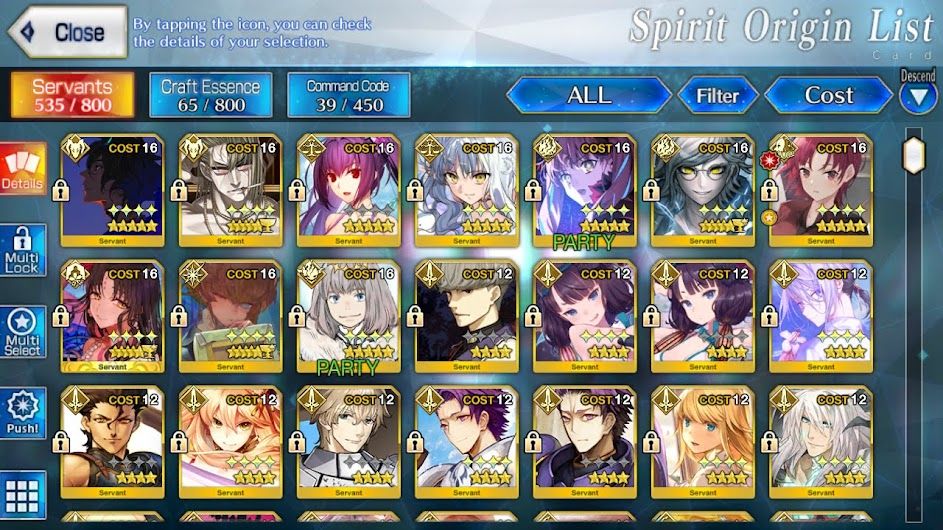Tap the Multi Select star icon
Viewport: 943px width, 530px height.
pyautogui.click(x=23, y=332)
